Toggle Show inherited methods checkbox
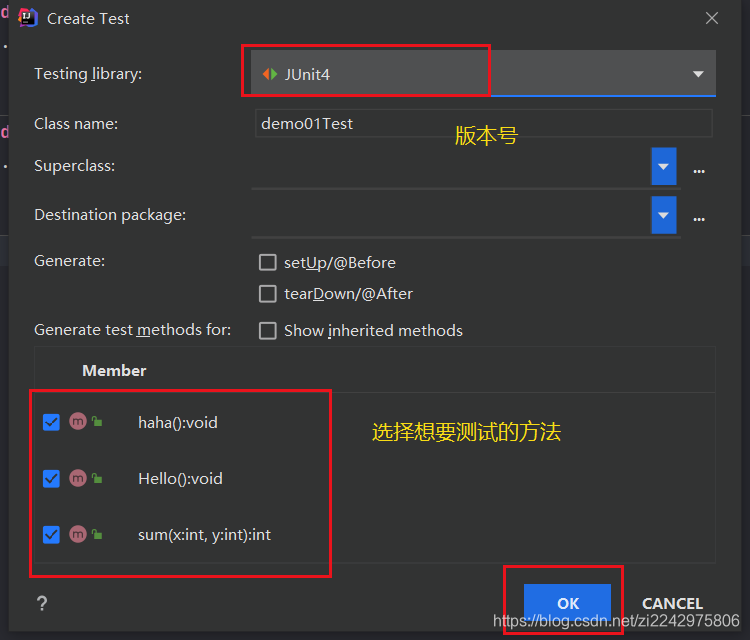This screenshot has height=640, width=750. click(267, 331)
